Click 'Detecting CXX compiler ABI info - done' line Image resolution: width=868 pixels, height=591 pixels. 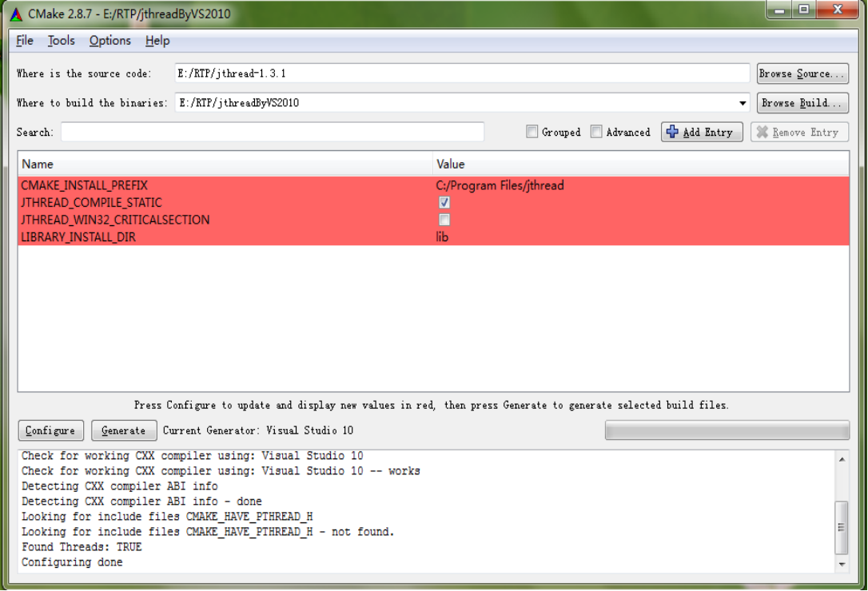pos(141,502)
